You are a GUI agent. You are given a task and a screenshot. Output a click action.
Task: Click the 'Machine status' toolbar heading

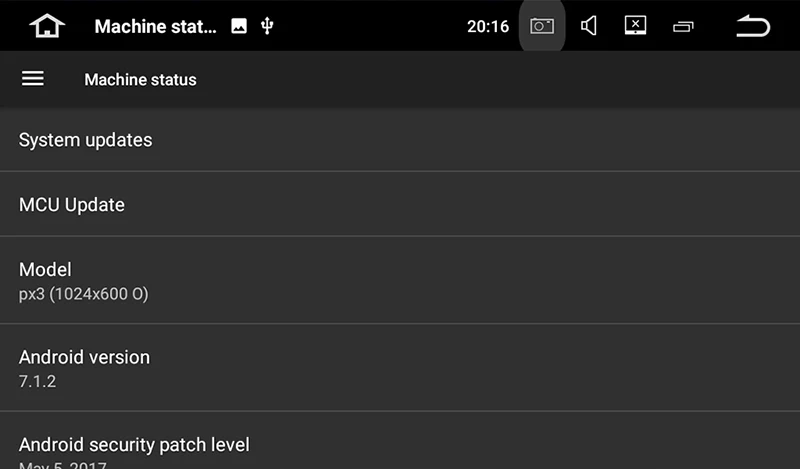coord(140,80)
